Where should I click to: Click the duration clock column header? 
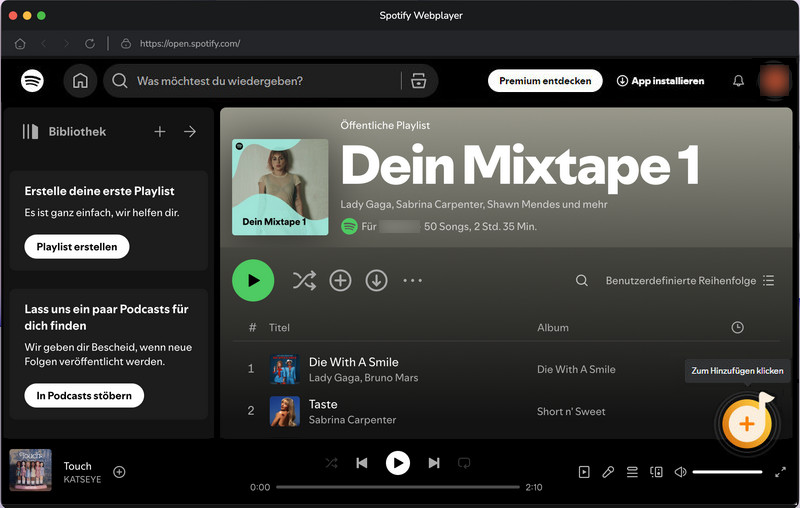pyautogui.click(x=737, y=327)
